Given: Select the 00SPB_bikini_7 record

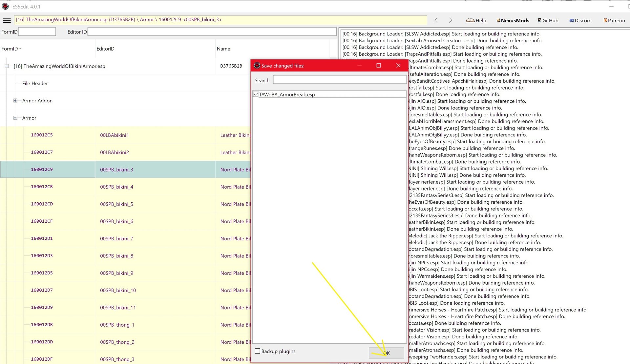Looking at the screenshot, I should pos(116,239).
